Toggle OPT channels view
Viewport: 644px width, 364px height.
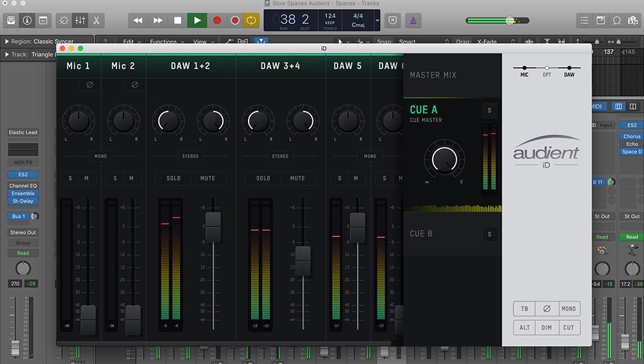pyautogui.click(x=547, y=71)
